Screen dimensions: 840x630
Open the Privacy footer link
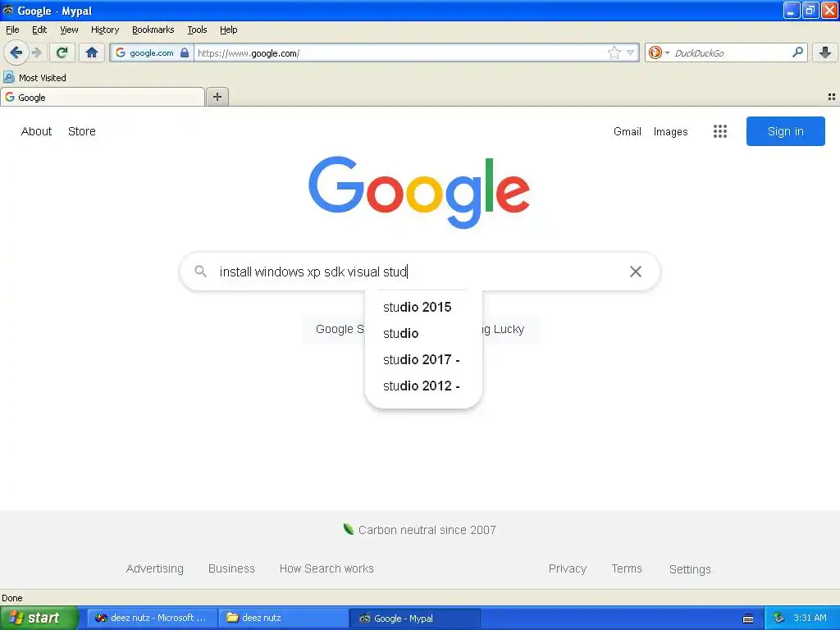[568, 568]
